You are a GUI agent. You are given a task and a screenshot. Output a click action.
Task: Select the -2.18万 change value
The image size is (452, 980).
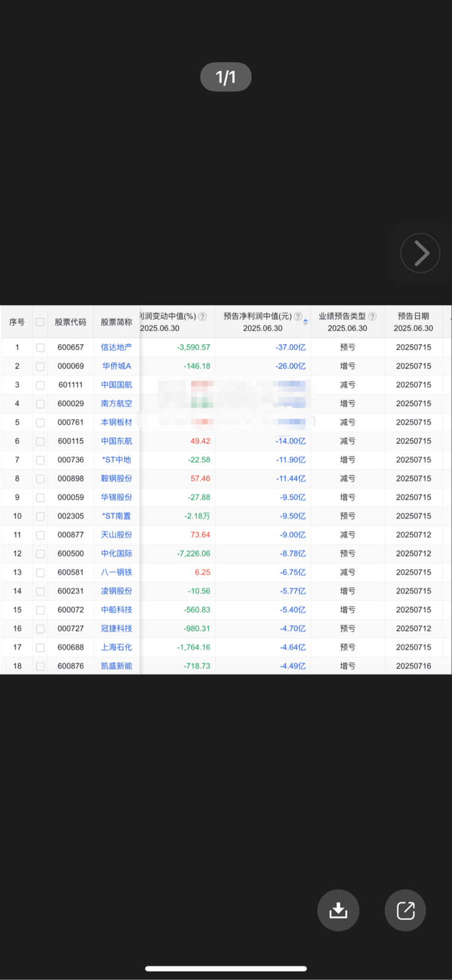click(x=197, y=516)
